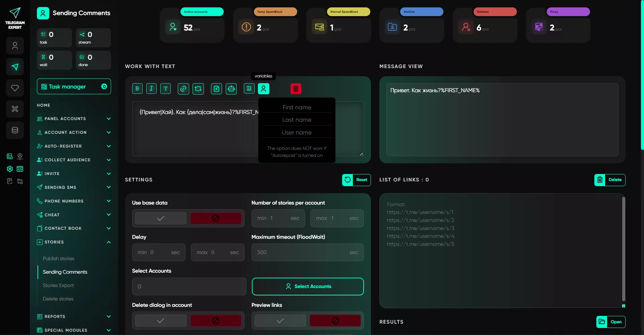Click the Archive folder icon
The width and height of the screenshot is (644, 335).
(x=392, y=27)
